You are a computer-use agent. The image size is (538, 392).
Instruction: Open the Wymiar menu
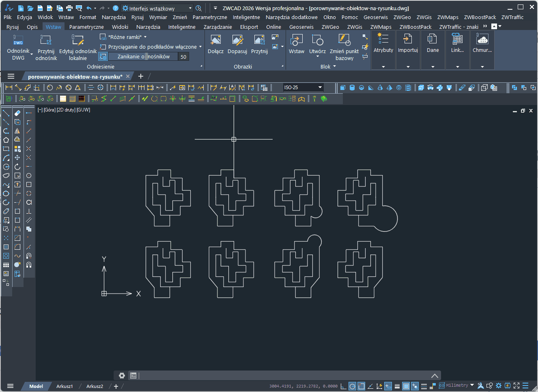158,17
